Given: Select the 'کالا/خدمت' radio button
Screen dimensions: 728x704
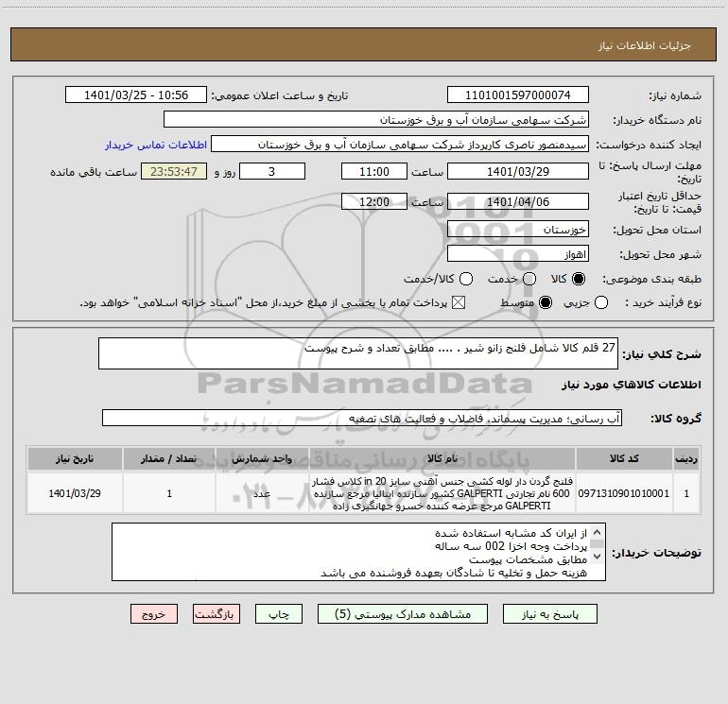Looking at the screenshot, I should tap(466, 279).
